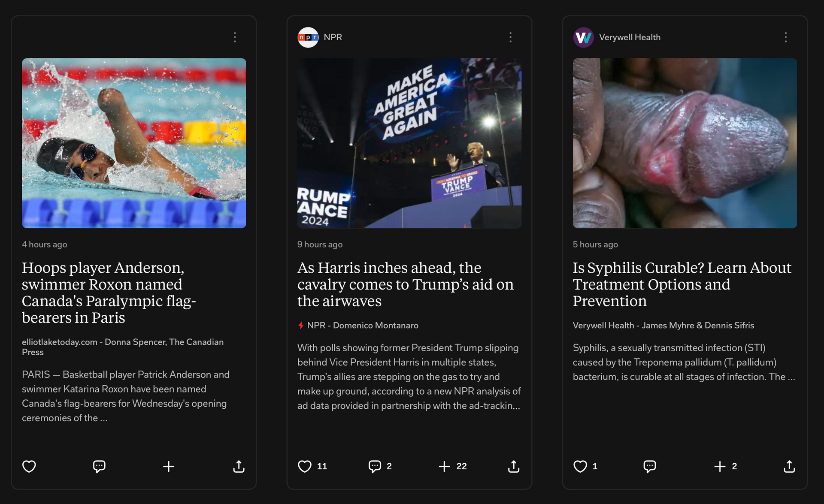824x504 pixels.
Task: Share the NPR Trump airwaves article
Action: pos(514,466)
